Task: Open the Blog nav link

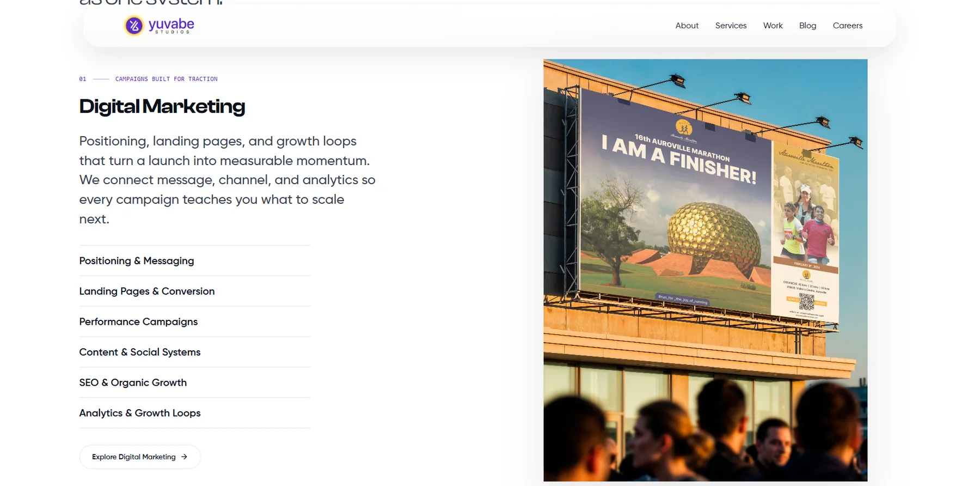Action: coord(807,26)
